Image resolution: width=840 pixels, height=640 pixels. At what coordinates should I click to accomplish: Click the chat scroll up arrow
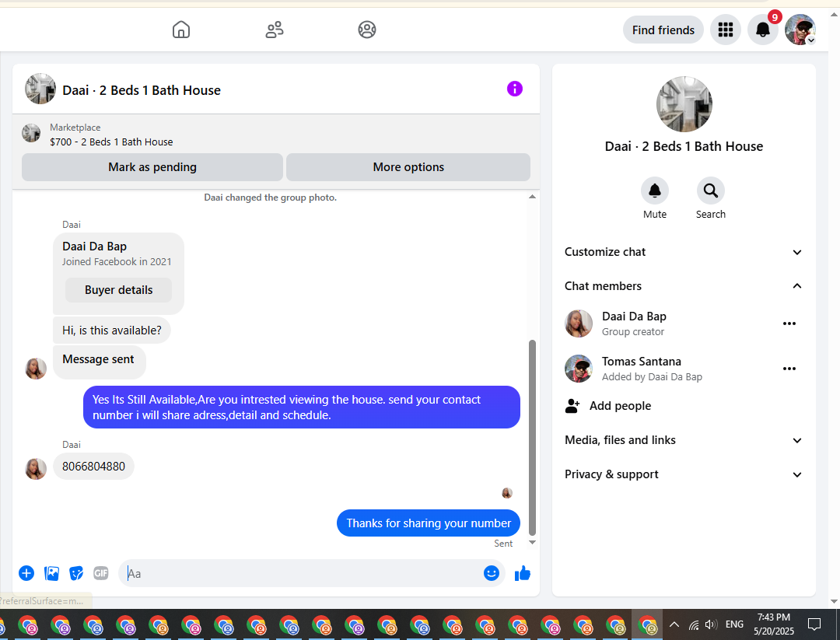532,197
